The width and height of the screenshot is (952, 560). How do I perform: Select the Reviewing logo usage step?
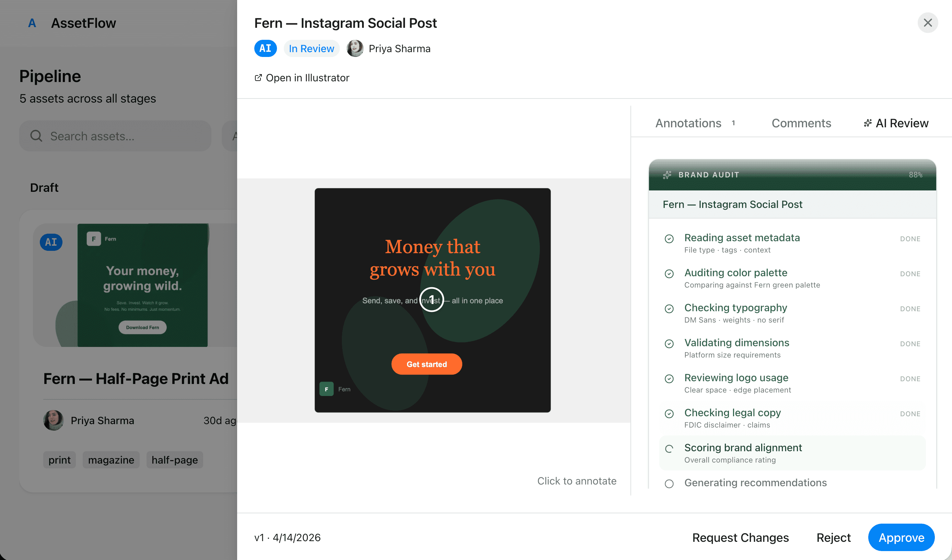pos(792,383)
